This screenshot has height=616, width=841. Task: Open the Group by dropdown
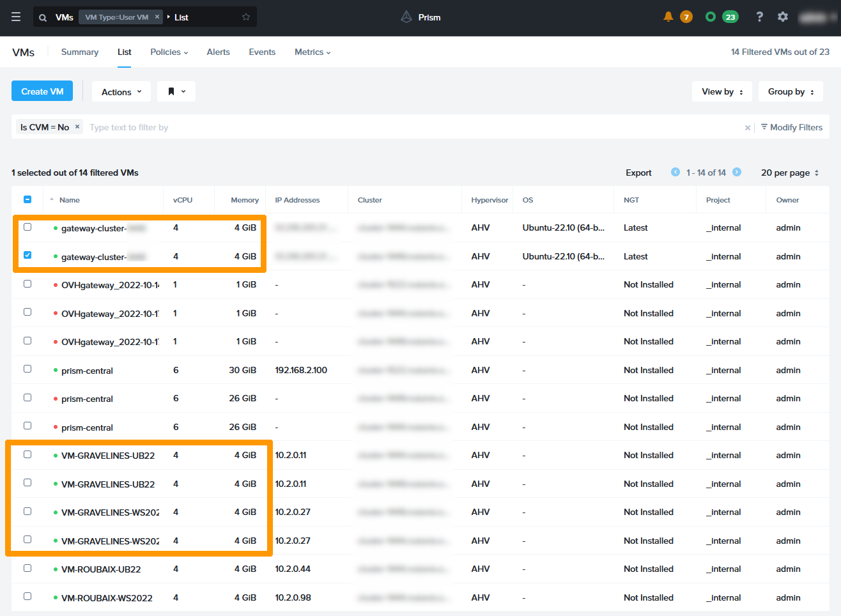pos(791,91)
